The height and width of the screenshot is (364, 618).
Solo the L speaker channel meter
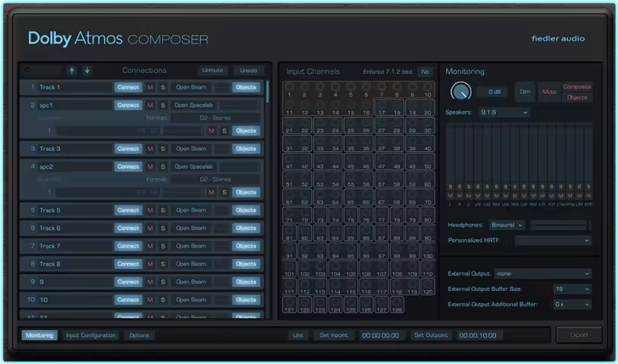[x=450, y=187]
